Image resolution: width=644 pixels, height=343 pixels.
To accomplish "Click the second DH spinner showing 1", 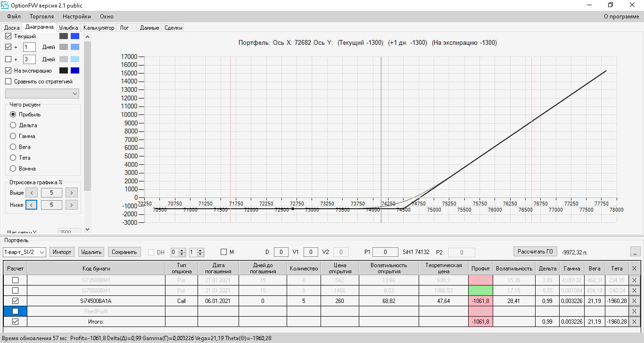I will [196, 252].
